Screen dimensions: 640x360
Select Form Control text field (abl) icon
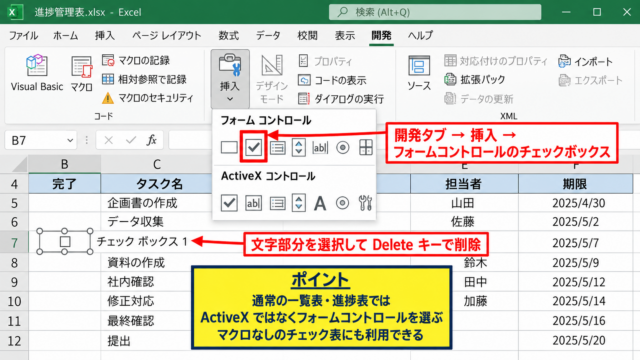point(320,147)
